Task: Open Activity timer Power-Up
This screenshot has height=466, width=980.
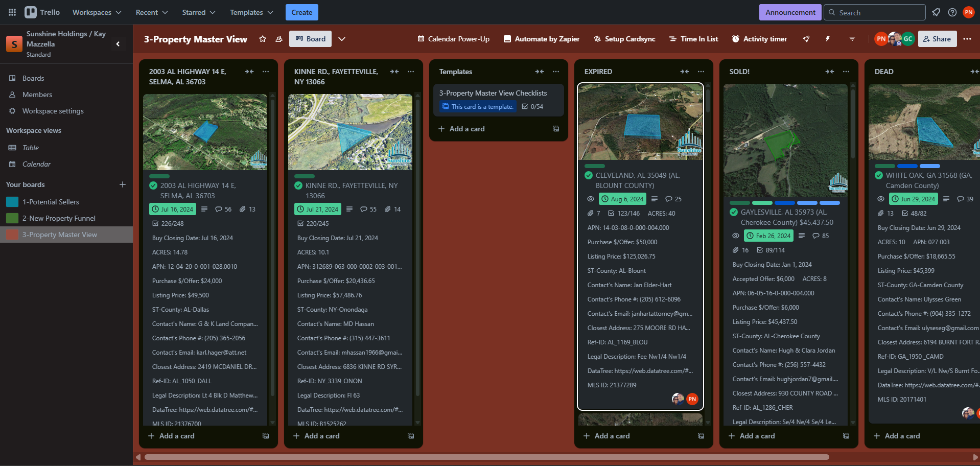Action: 759,39
